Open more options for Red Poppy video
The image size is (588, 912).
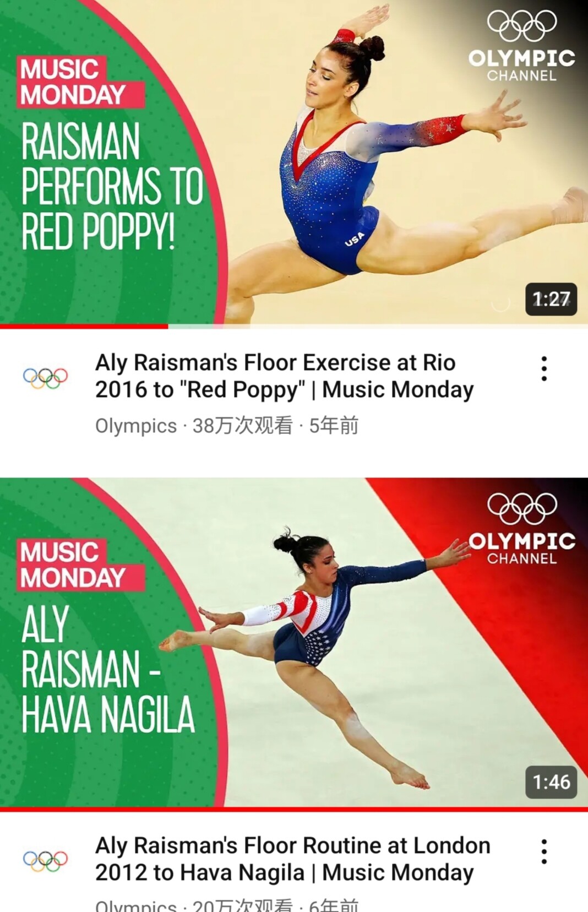(544, 368)
